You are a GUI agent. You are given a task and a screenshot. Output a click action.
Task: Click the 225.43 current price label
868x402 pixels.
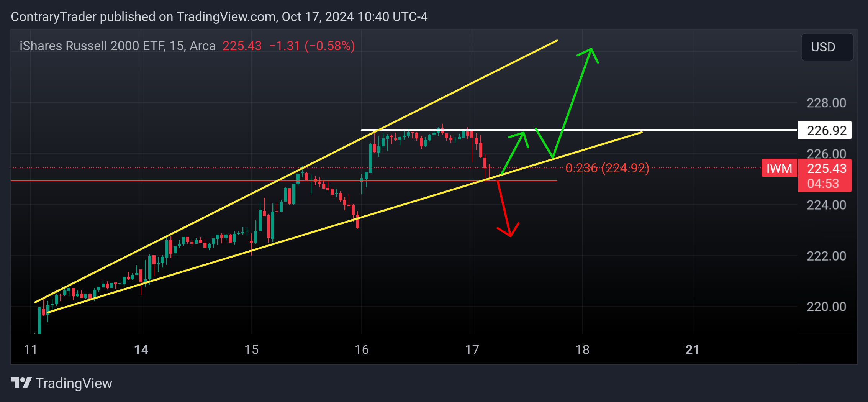(827, 168)
